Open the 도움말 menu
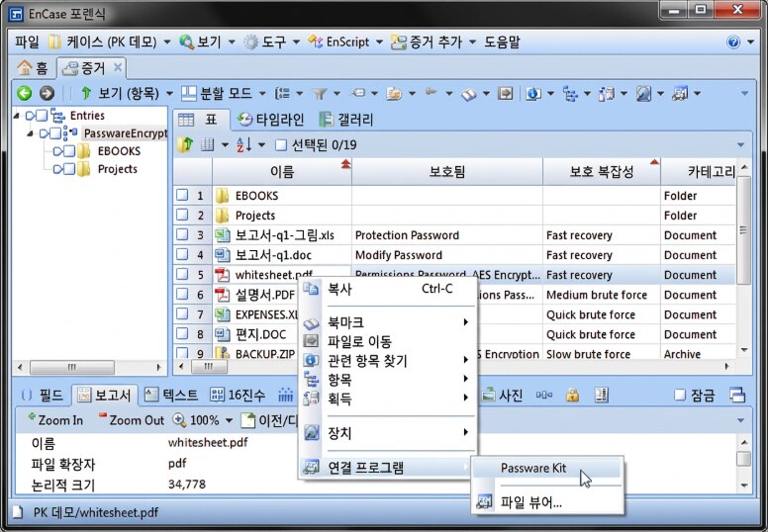This screenshot has width=768, height=532. point(502,43)
